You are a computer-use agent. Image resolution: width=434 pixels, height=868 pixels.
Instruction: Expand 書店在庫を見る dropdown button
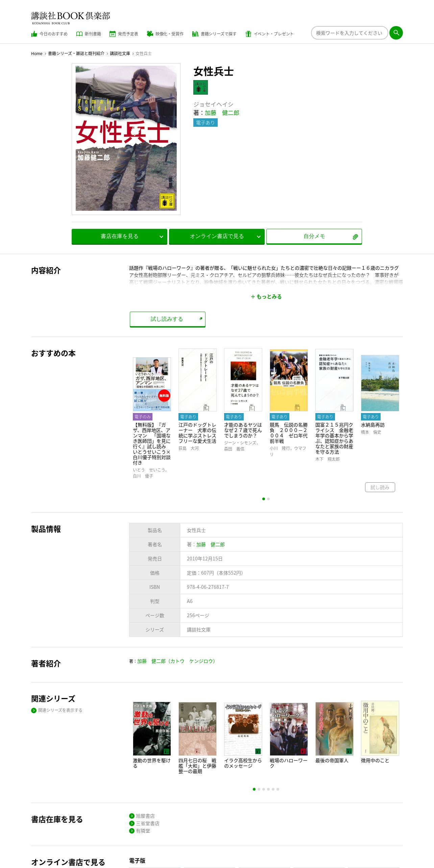(119, 237)
